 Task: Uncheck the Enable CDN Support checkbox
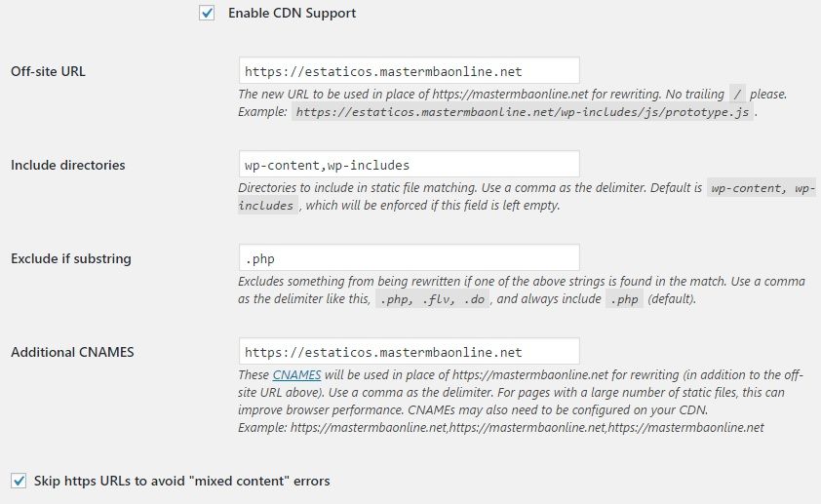coord(207,13)
